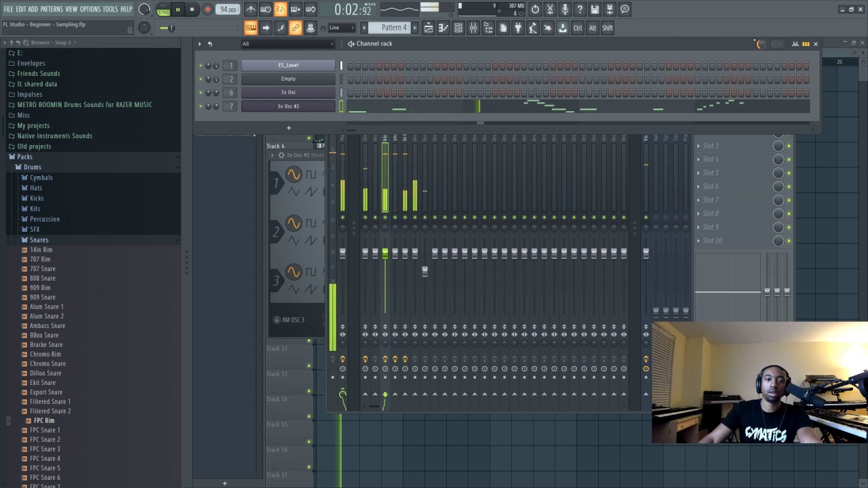Toggle multilink to controllers icon
The image size is (868, 488).
pos(311,28)
